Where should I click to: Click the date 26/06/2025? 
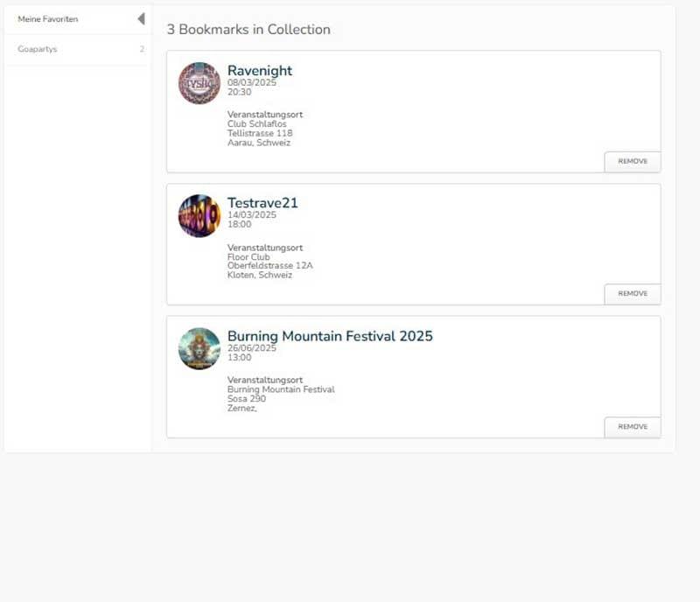click(x=252, y=347)
